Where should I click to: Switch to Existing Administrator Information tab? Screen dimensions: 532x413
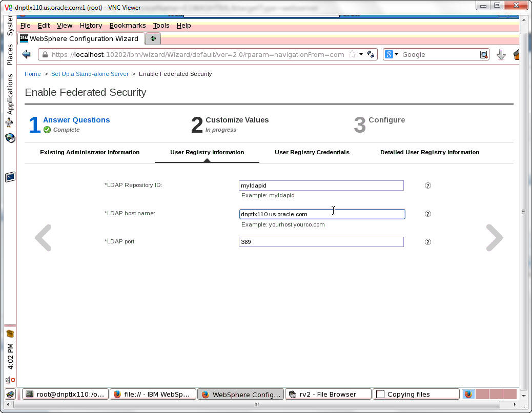[x=90, y=152]
